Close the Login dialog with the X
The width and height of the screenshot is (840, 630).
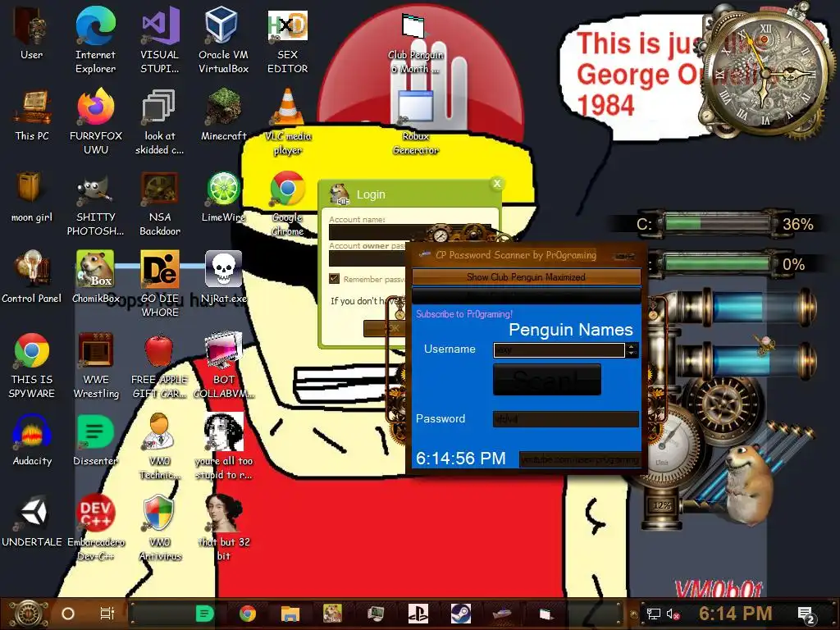point(497,183)
